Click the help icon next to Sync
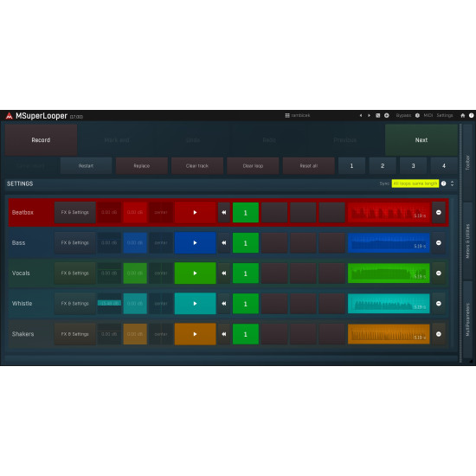This screenshot has height=476, width=476. coord(443,183)
